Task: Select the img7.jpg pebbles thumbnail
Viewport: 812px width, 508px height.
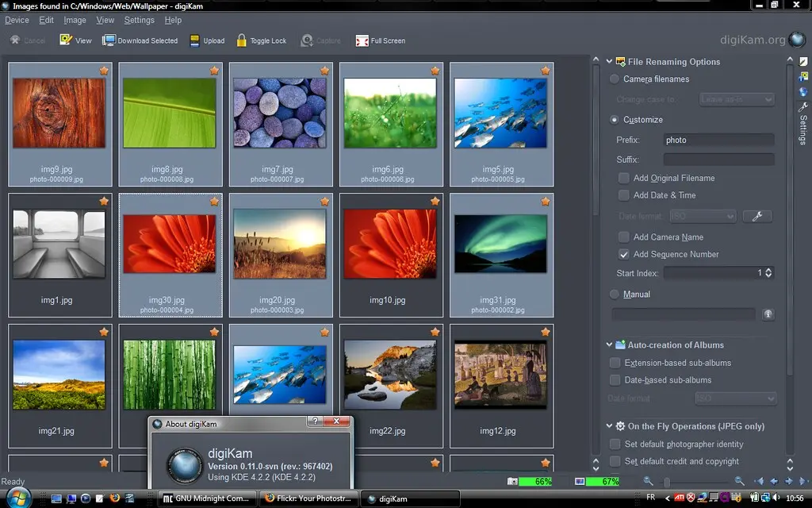Action: (281, 114)
